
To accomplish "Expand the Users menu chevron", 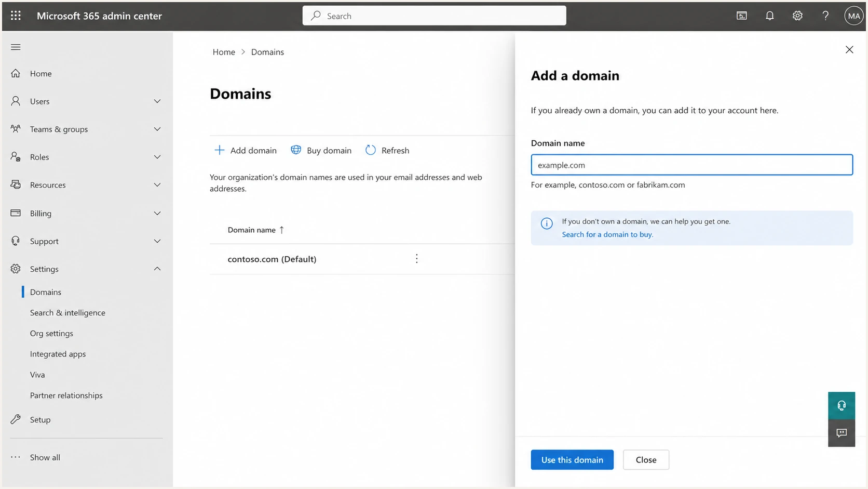I will pos(157,101).
